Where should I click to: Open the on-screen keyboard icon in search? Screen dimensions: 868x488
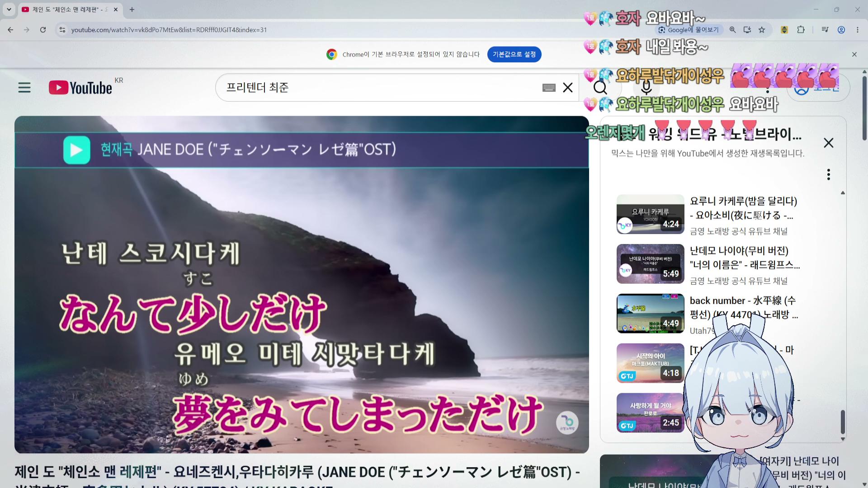[x=549, y=88]
